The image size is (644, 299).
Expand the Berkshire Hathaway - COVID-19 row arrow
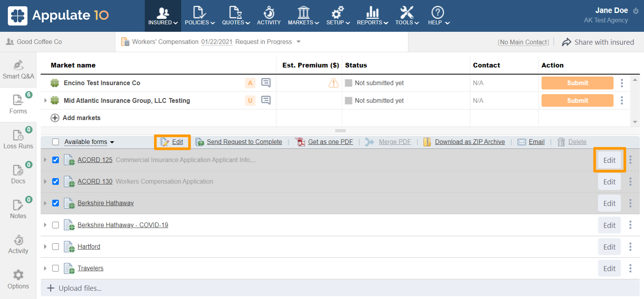[45, 225]
